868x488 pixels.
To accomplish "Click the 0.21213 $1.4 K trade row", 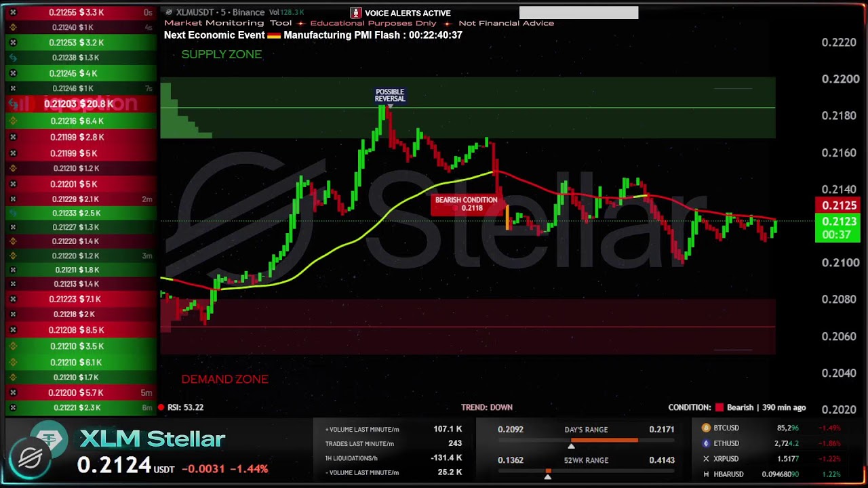I will (81, 284).
